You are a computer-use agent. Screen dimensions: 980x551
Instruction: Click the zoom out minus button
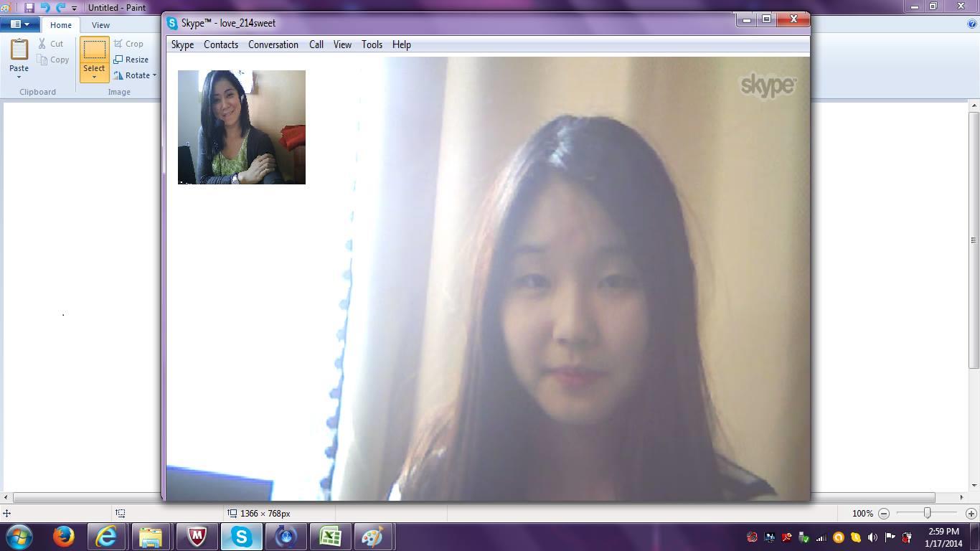coord(884,514)
